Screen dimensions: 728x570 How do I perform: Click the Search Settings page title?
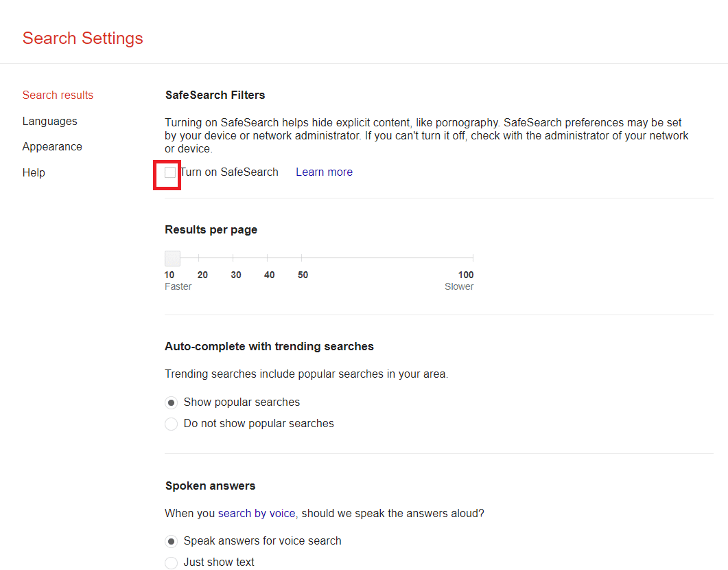pos(82,38)
